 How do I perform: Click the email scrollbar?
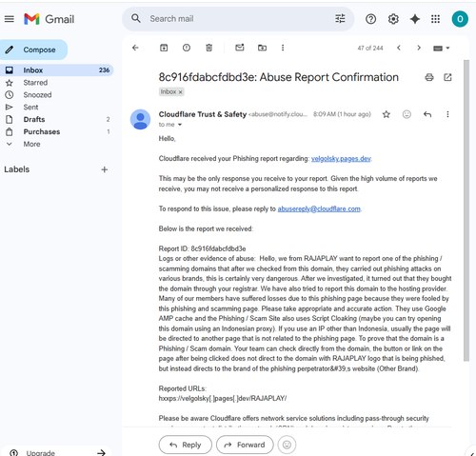466,210
